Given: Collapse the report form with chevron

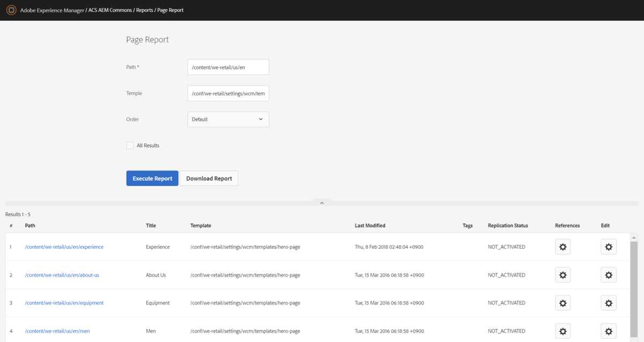Looking at the screenshot, I should tap(322, 203).
